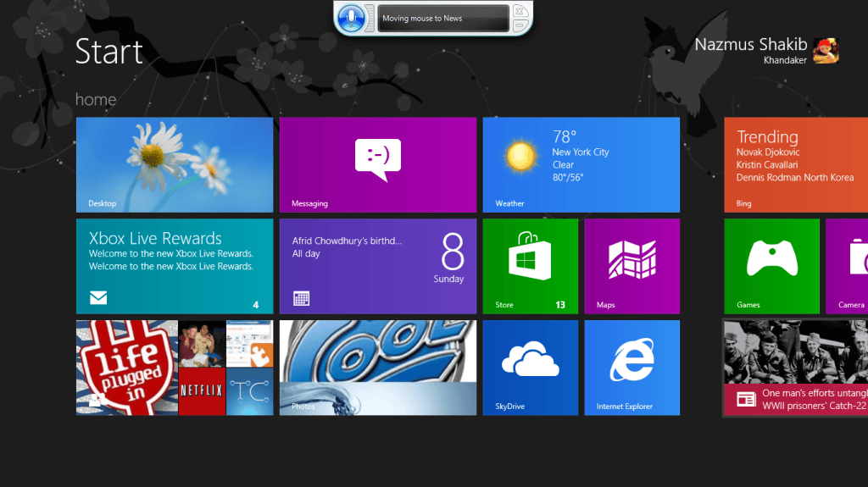The image size is (868, 487).
Task: Open the Camera tile
Action: [x=847, y=266]
